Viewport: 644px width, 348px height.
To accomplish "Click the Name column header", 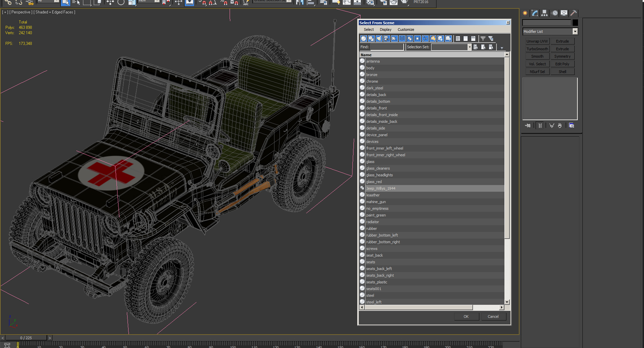I will (432, 55).
